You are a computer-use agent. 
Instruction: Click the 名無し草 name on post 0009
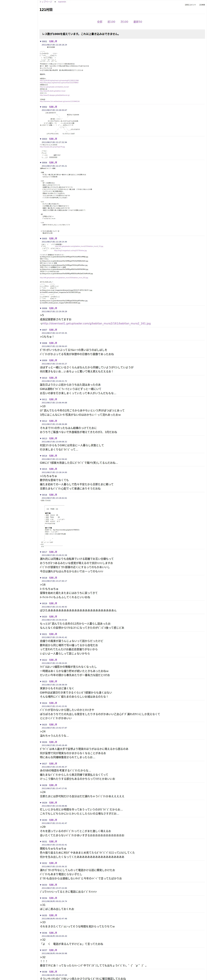[x=53, y=360]
